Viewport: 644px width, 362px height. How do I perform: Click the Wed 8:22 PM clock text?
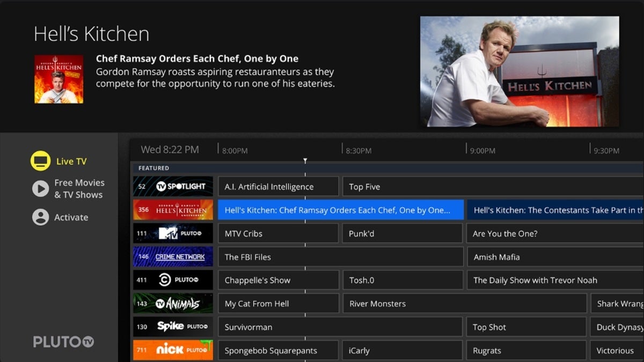tap(170, 150)
